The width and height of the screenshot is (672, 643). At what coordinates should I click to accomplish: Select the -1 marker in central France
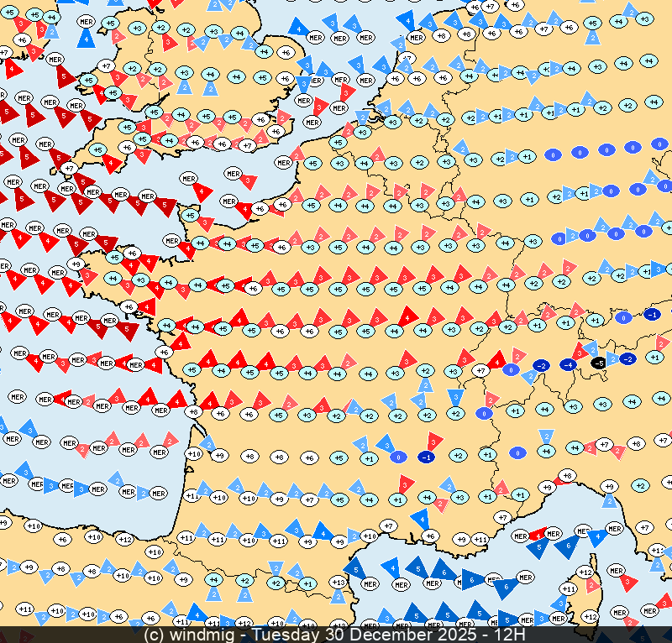coord(426,457)
